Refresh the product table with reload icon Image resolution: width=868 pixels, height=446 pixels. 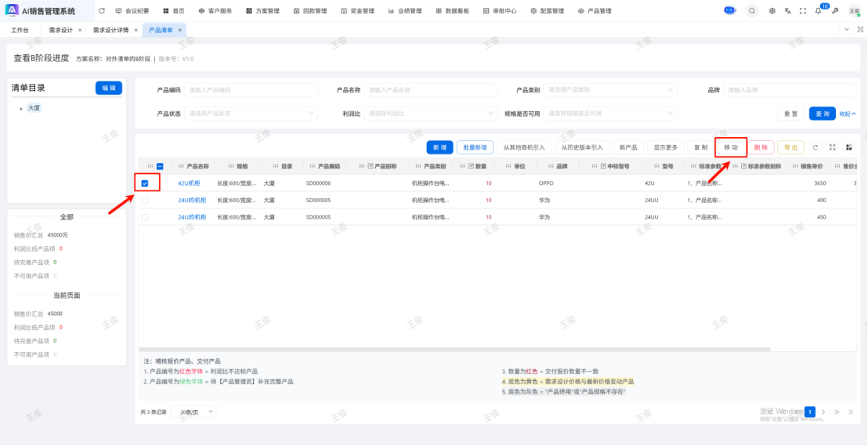click(816, 147)
